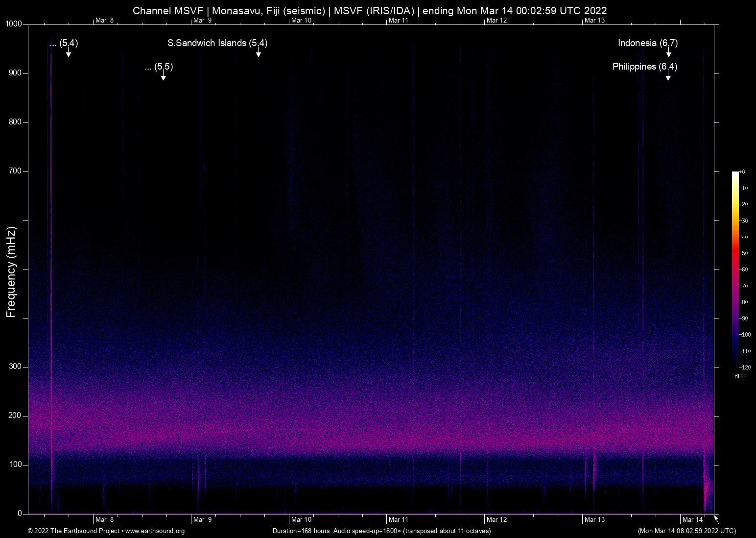Click the arrow beneath the '... (5.4)' label
Screen dimensions: 756x538
point(69,53)
